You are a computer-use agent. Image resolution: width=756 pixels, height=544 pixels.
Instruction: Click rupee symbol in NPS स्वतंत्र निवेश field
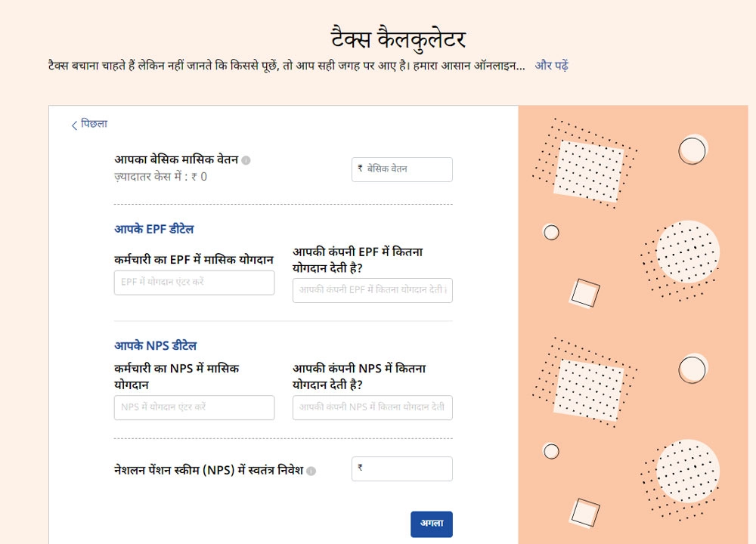[360, 468]
